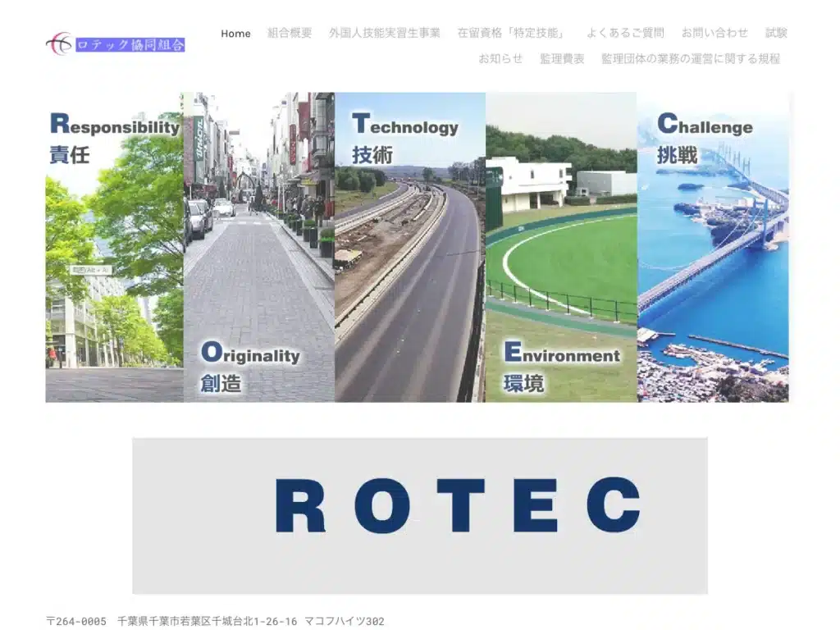The width and height of the screenshot is (840, 630).
Task: Click the Technology 技術 road image panel
Action: tap(410, 248)
